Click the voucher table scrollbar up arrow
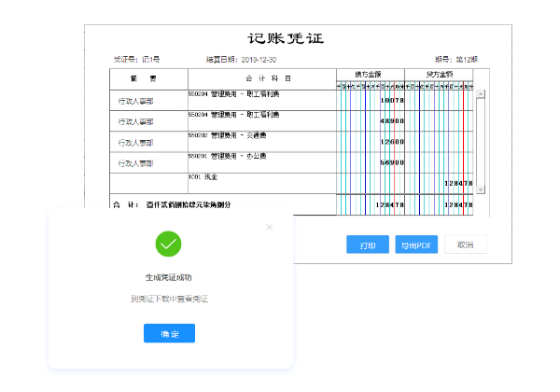 (x=480, y=94)
